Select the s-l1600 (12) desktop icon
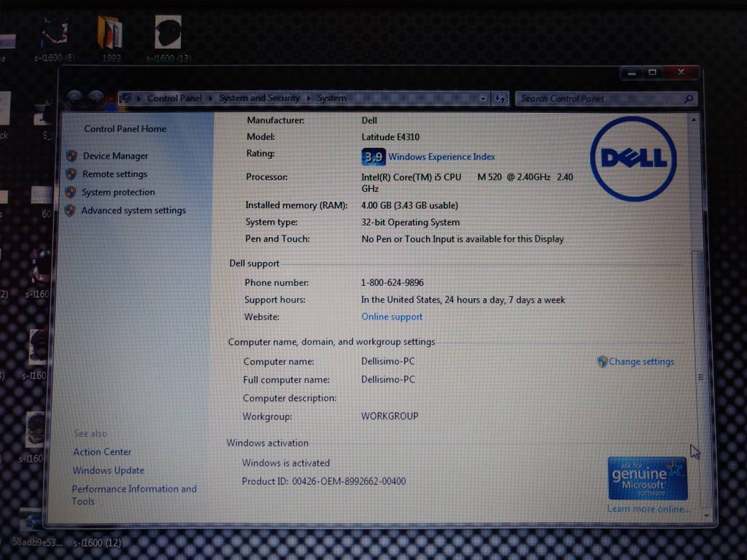Screen dimensions: 747x560 97,542
